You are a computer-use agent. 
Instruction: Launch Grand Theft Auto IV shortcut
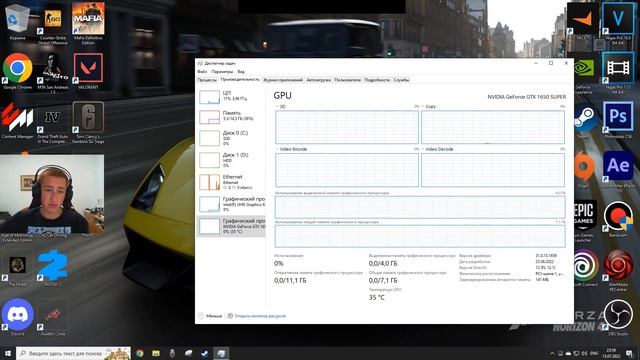click(53, 122)
